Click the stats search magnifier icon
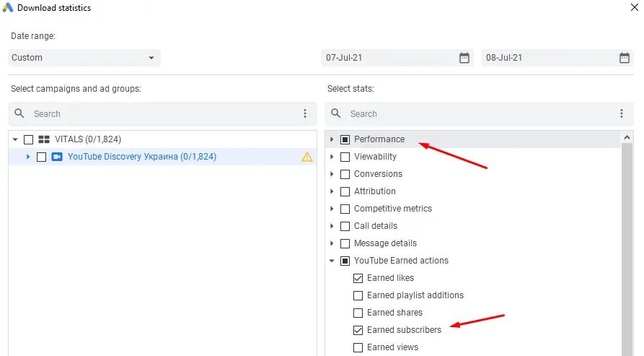The width and height of the screenshot is (644, 356). click(336, 113)
